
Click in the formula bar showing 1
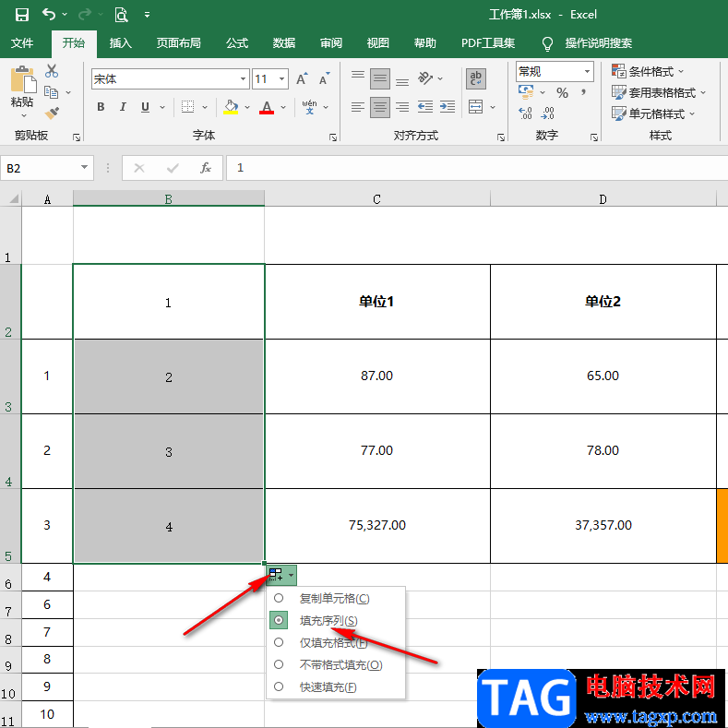point(477,168)
